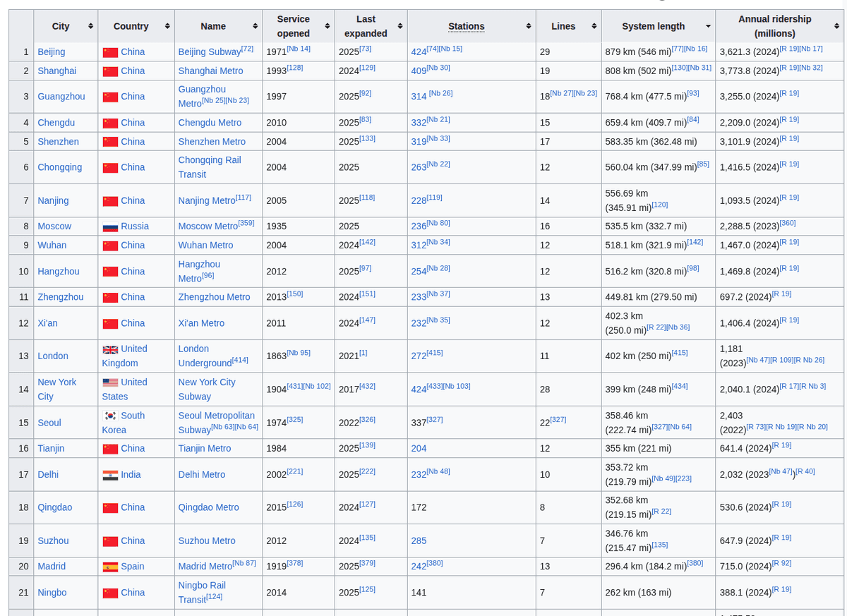Sort by Last expanded column
This screenshot has width=847, height=616.
[400, 26]
